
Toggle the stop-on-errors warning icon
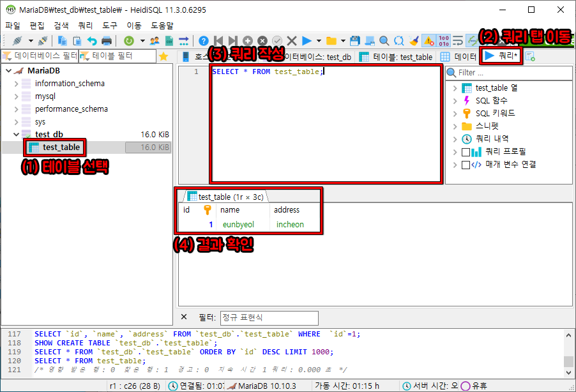coord(428,41)
